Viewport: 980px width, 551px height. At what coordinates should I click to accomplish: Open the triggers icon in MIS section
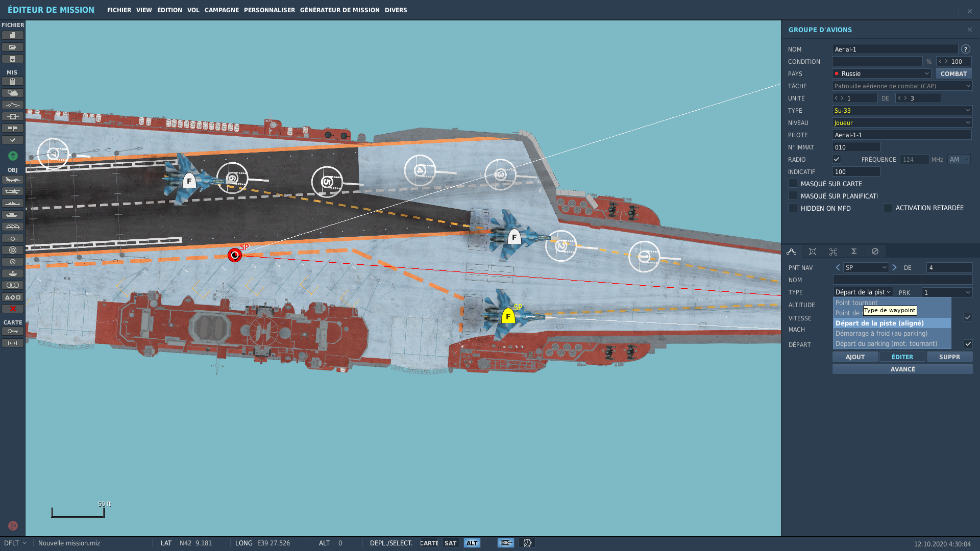coord(13,105)
